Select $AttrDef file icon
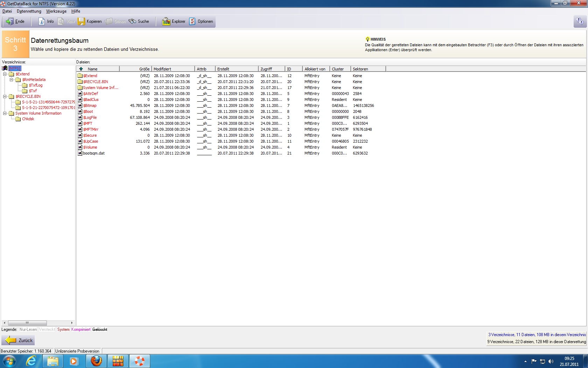The image size is (588, 368). coord(80,94)
